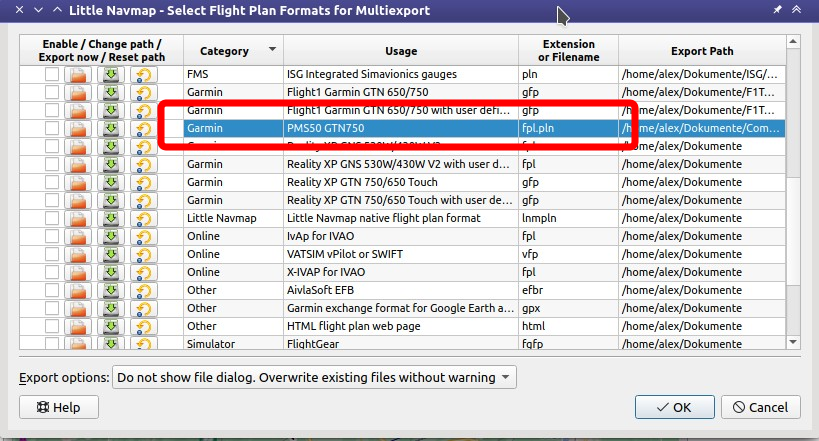Viewport: 819px width, 441px height.
Task: Change path for X-IVAP for IVAO row
Action: pyautogui.click(x=78, y=272)
